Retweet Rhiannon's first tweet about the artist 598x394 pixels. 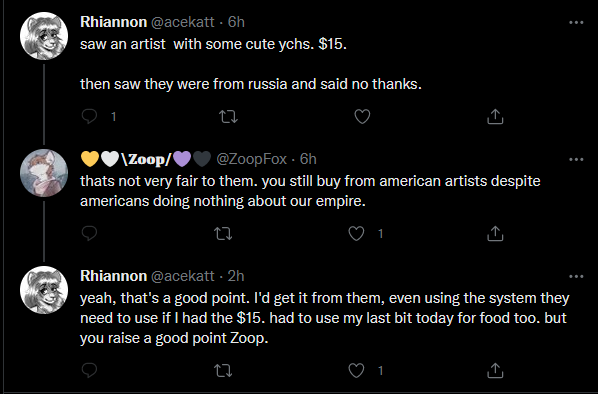(229, 116)
